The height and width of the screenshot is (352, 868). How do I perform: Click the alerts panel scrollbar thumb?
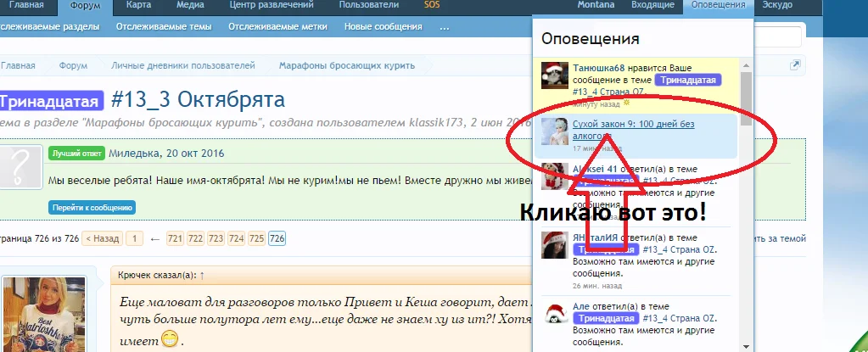click(746, 98)
